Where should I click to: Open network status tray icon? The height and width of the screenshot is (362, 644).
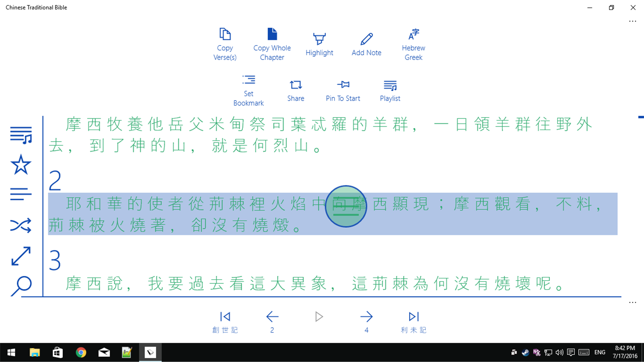coord(548,353)
